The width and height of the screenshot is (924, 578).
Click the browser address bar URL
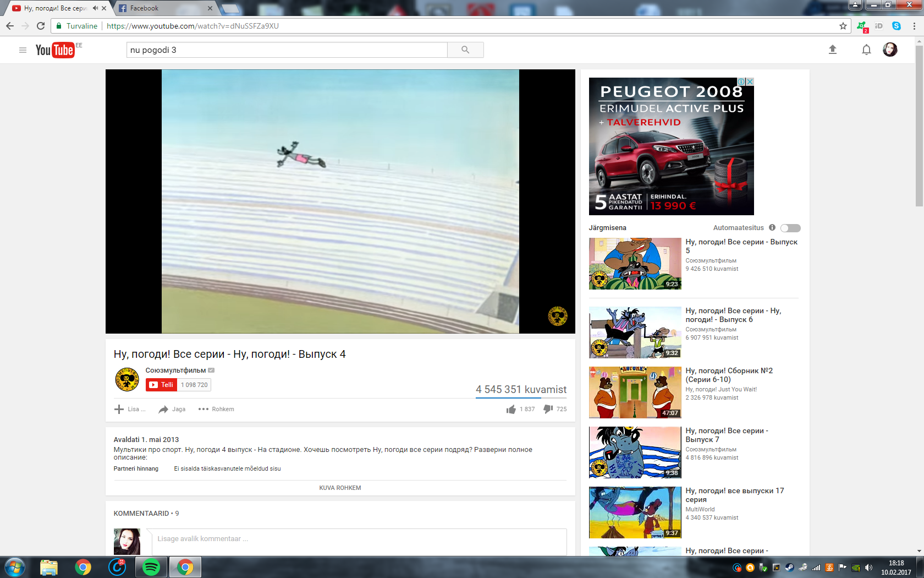click(193, 26)
